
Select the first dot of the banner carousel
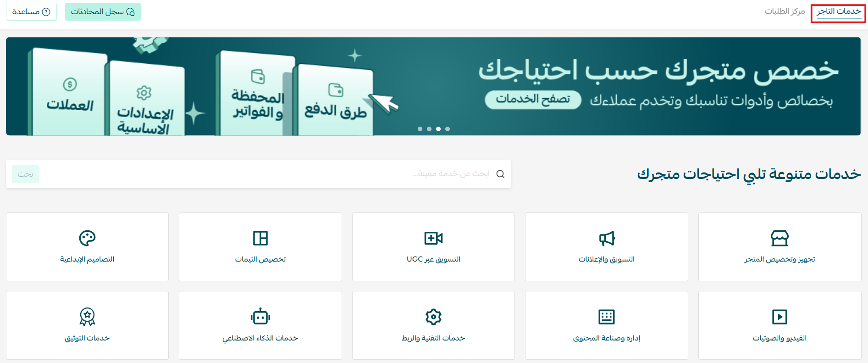pos(420,129)
